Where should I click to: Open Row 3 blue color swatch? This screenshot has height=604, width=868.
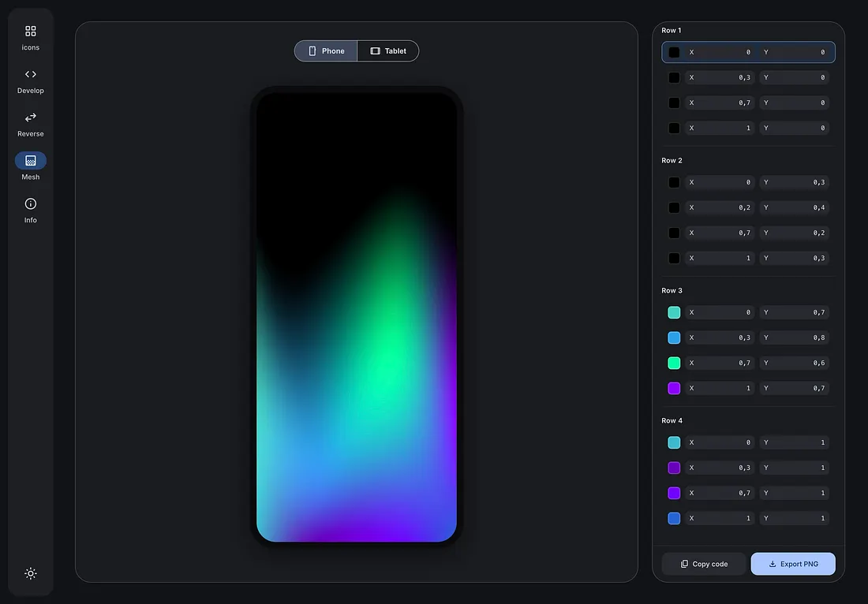click(674, 337)
